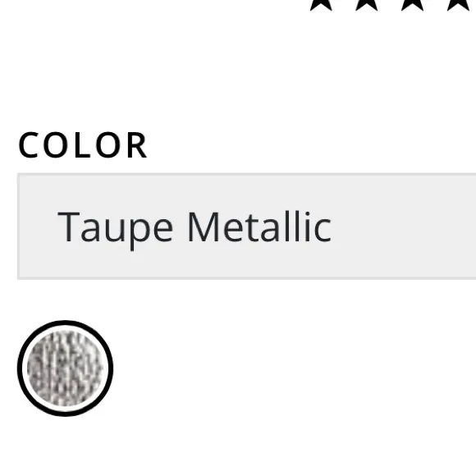Click the leftmost visible rating star
The width and height of the screenshot is (476, 476).
pos(321,5)
